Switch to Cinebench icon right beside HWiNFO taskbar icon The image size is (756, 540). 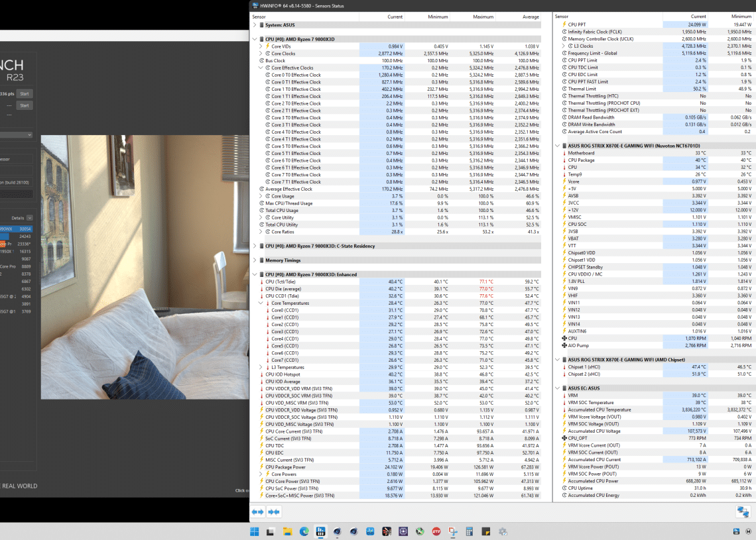[337, 531]
